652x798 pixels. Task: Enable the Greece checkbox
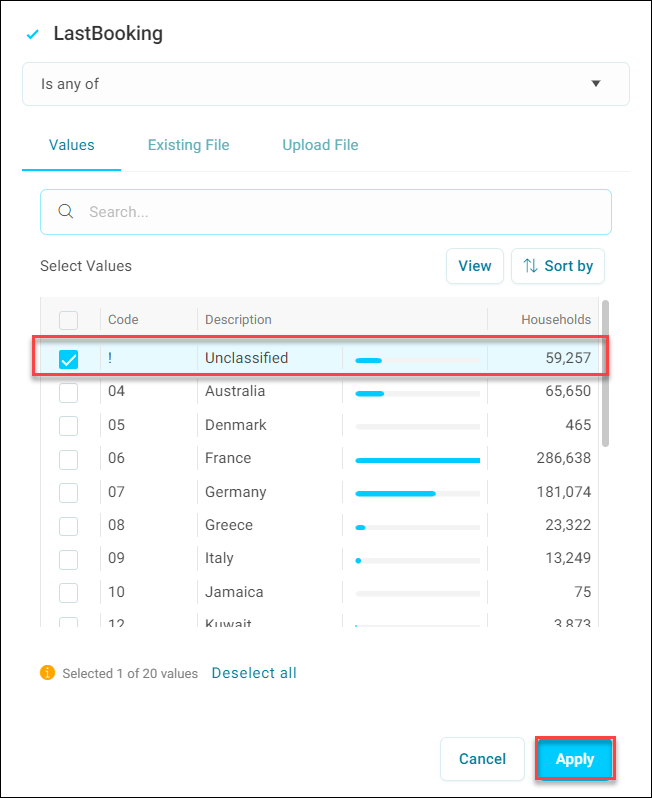tap(69, 526)
